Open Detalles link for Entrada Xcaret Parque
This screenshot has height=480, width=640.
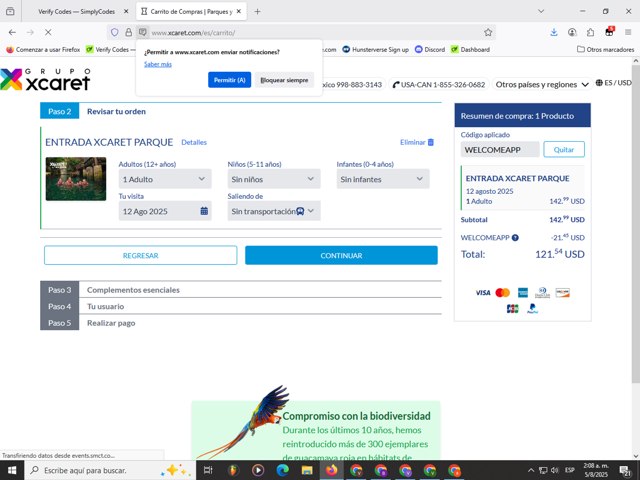[194, 142]
